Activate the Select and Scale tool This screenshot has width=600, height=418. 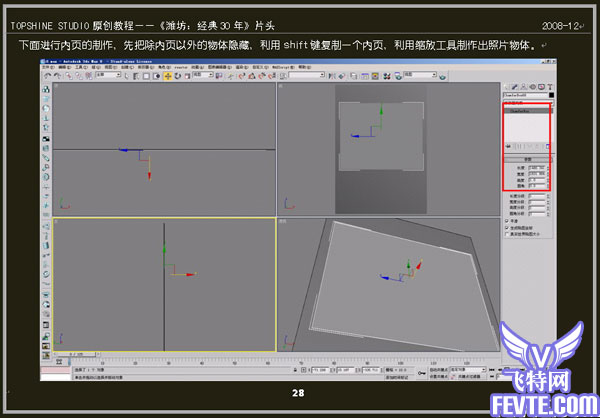pyautogui.click(x=187, y=76)
